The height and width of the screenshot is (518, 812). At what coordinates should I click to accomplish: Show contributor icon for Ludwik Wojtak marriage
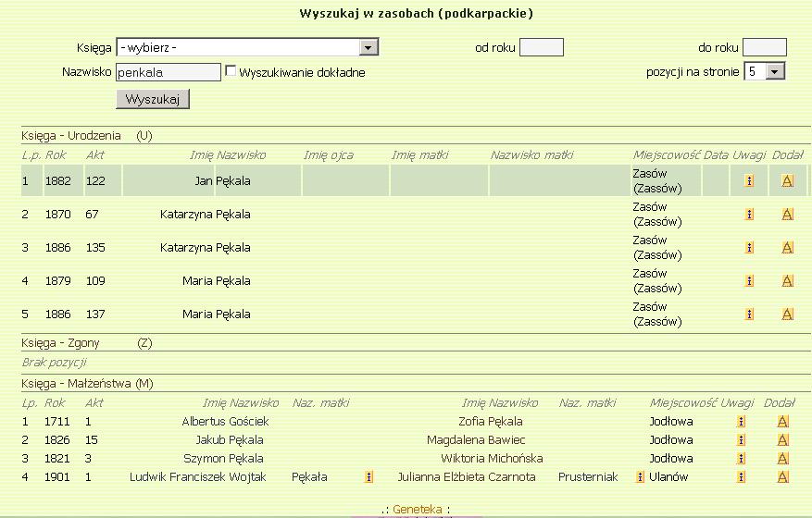783,477
